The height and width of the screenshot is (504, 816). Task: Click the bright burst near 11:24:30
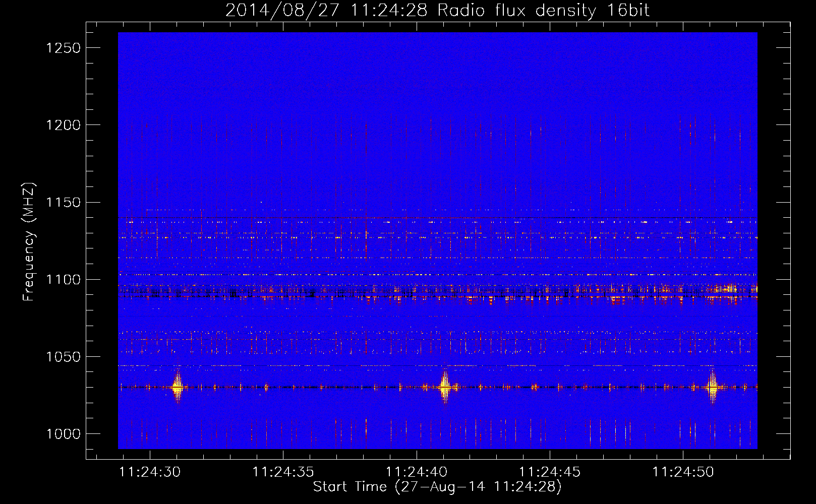(x=178, y=387)
